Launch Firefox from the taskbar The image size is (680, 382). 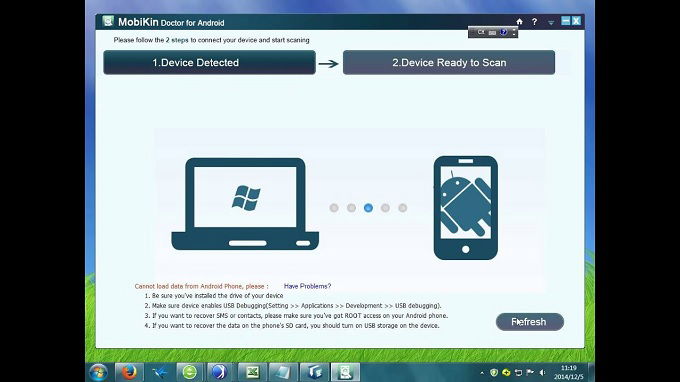129,372
